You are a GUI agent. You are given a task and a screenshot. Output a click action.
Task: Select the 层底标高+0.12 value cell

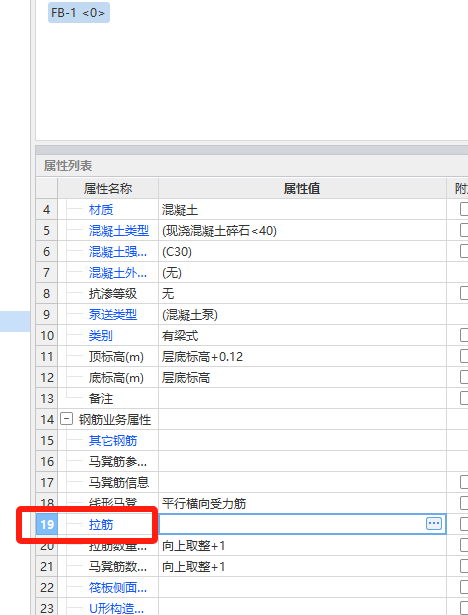click(x=302, y=357)
